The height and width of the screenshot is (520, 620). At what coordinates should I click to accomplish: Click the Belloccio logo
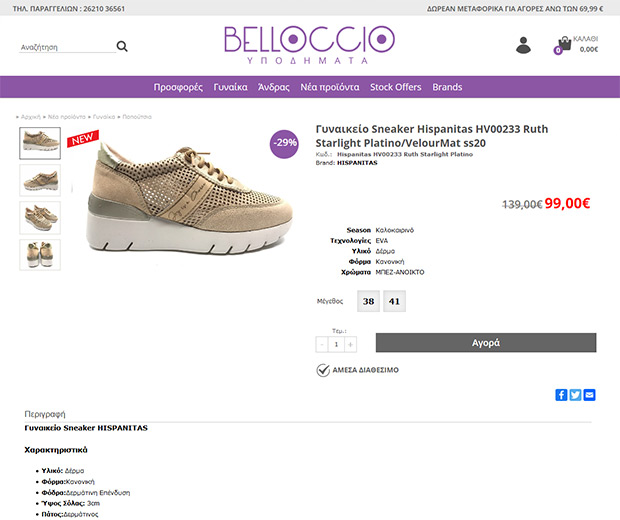point(309,44)
